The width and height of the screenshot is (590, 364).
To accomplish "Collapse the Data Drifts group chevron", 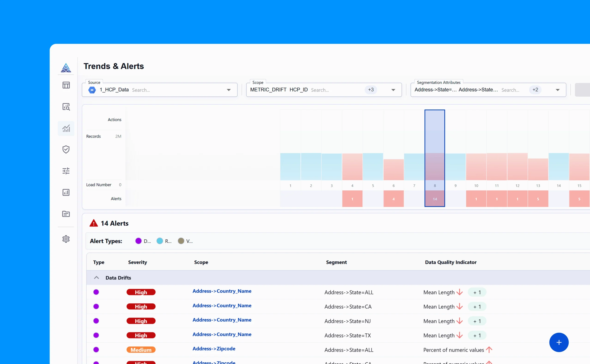I will click(96, 278).
